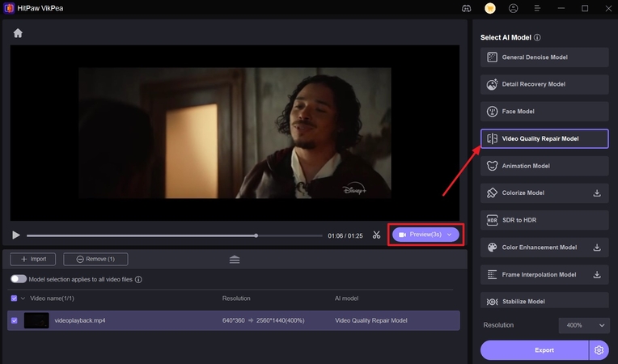Click the HitPaw VikPea app logo
Screen dimensions: 618x364
tap(9, 8)
